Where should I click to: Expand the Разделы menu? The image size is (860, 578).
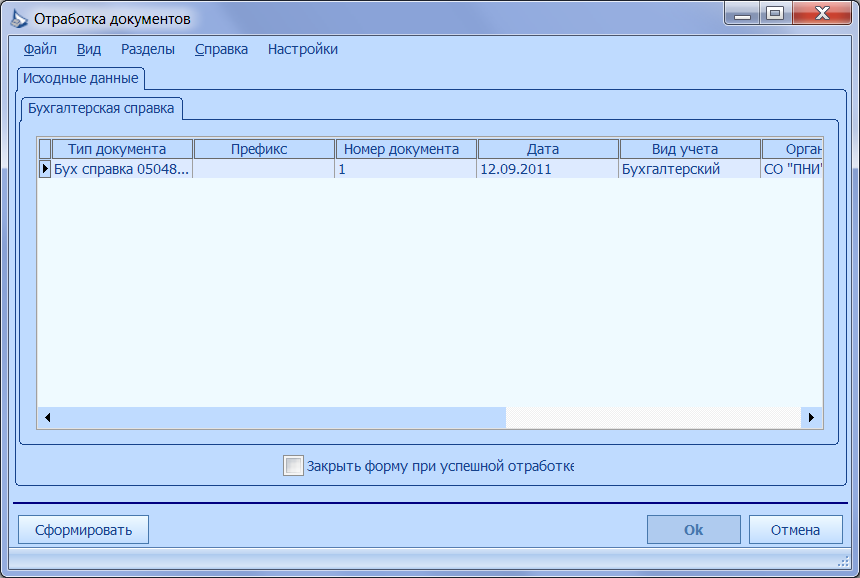(x=148, y=49)
